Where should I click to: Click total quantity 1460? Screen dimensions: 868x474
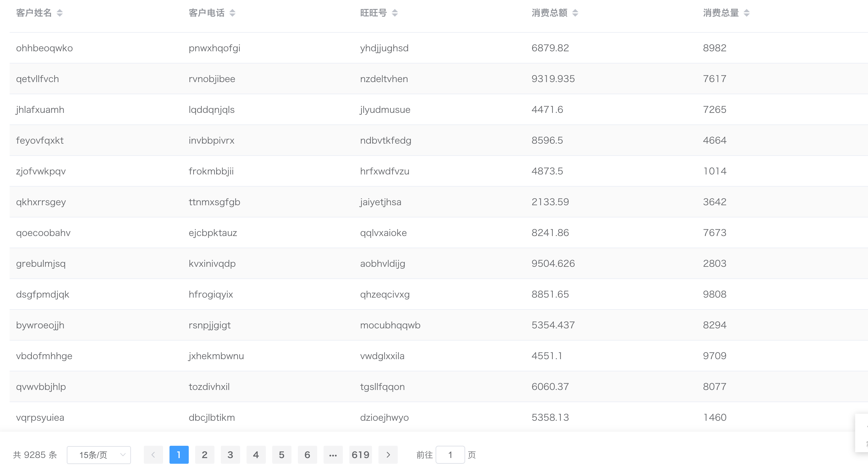pyautogui.click(x=715, y=418)
